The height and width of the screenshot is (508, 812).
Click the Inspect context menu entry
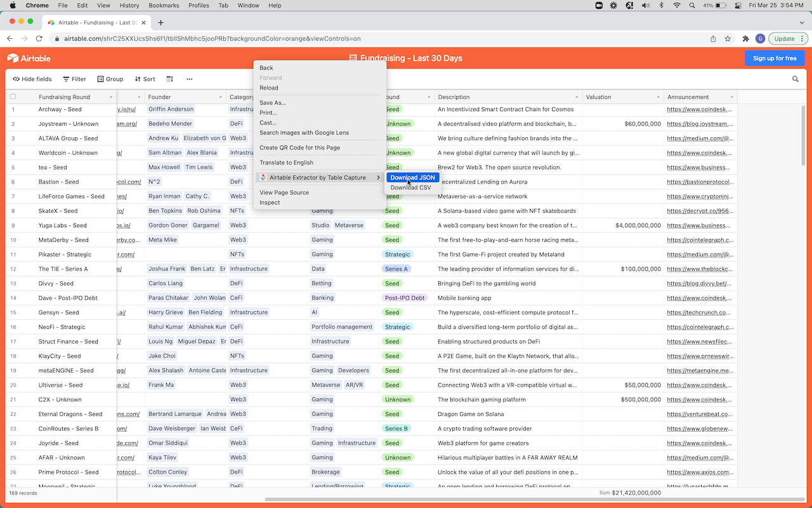(x=270, y=203)
